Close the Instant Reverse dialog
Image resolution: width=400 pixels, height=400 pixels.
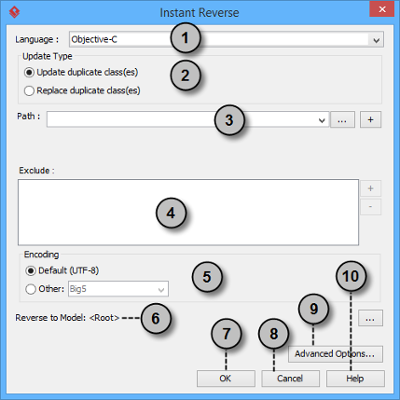tap(382, 9)
